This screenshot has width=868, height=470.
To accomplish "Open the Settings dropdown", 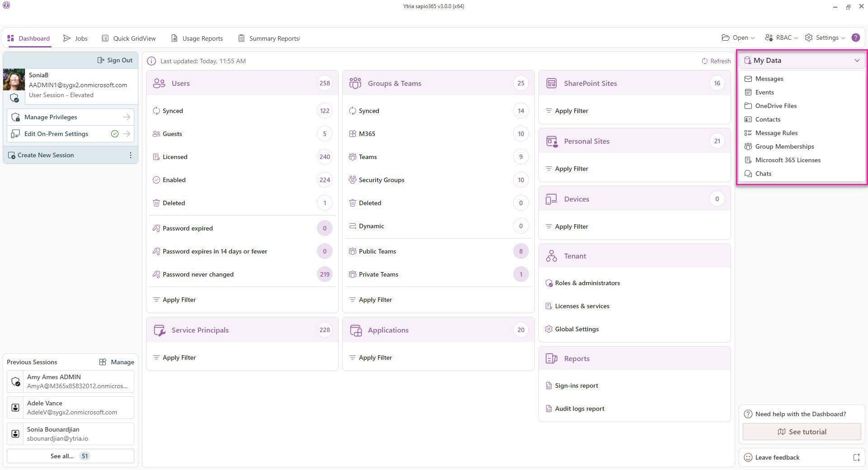I will 825,38.
